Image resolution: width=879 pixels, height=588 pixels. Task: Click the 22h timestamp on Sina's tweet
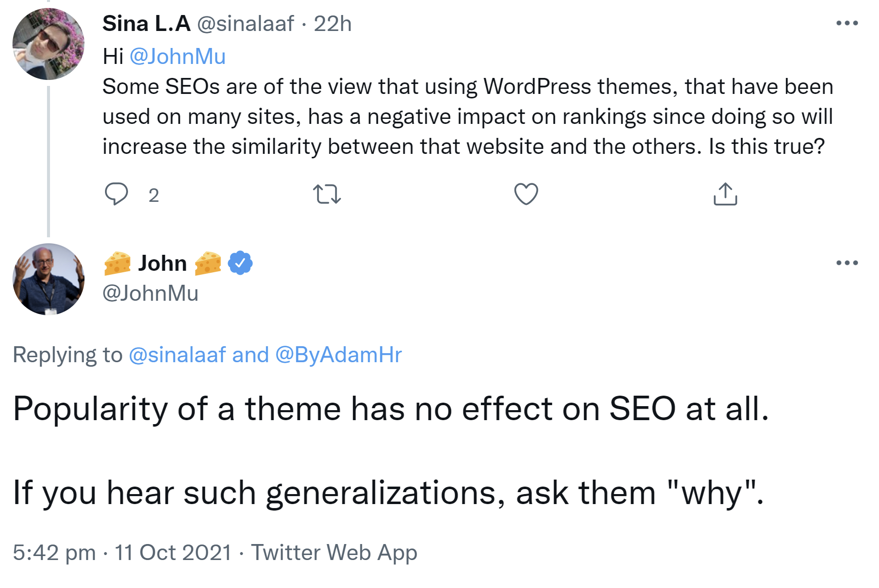[333, 23]
